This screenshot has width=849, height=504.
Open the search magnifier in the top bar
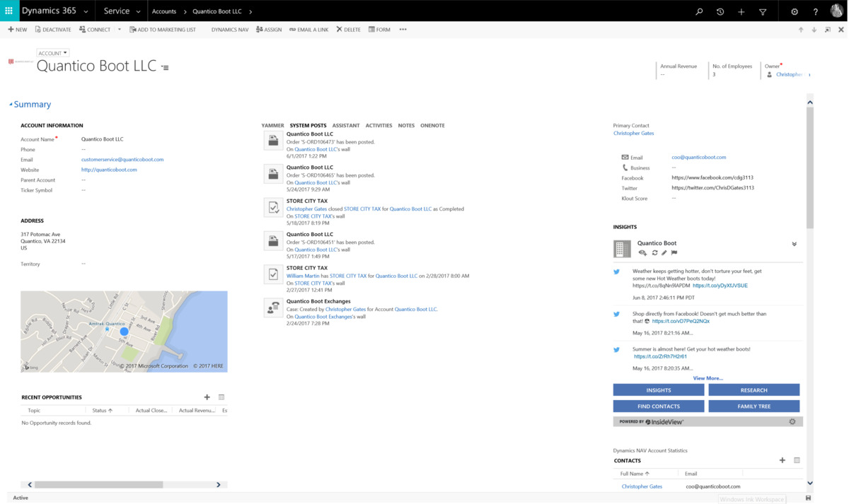(699, 11)
